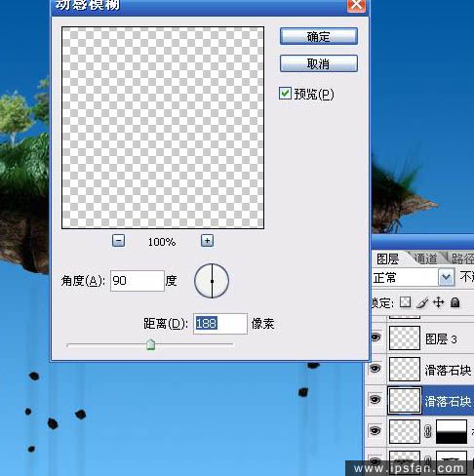Screen dimensions: 474x476
Task: Enable lock image pixels brush icon
Action: (x=422, y=302)
